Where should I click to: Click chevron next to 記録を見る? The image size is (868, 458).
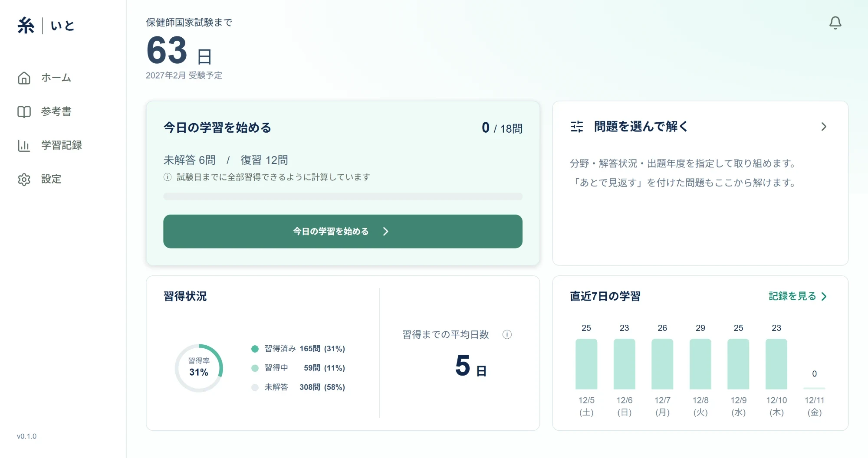824,296
